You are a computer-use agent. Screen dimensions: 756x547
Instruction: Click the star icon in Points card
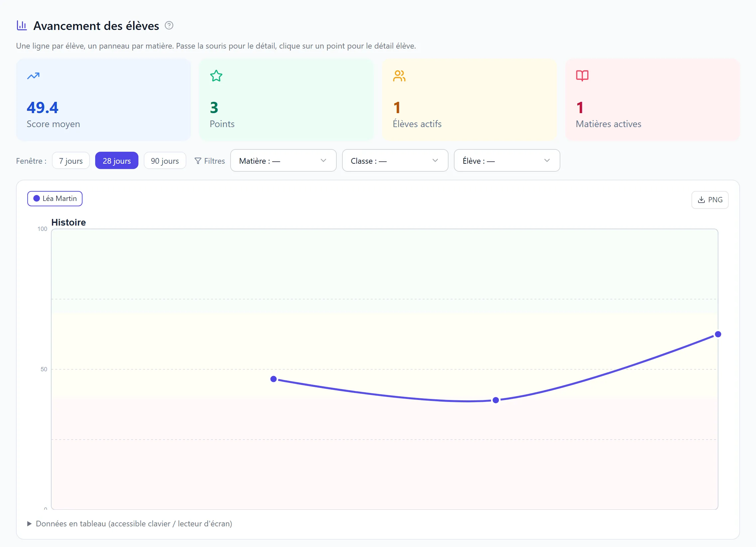216,76
